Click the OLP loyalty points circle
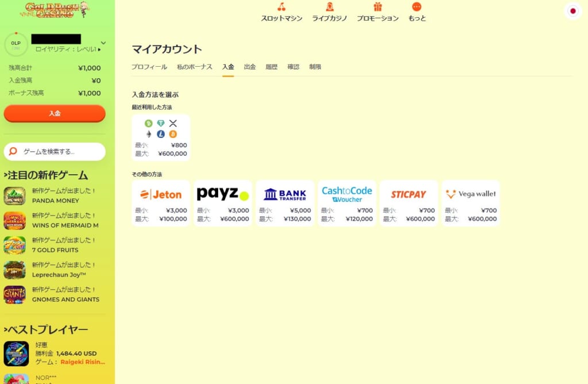The image size is (588, 384). [x=16, y=45]
